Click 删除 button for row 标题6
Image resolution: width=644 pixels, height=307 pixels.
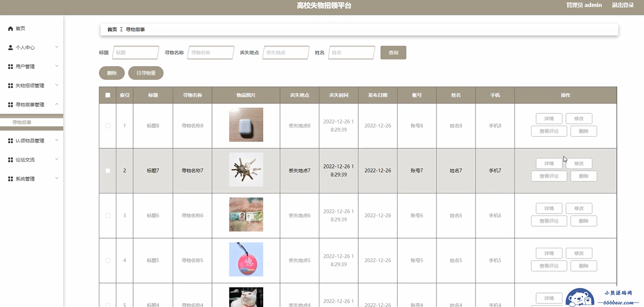[x=584, y=221]
